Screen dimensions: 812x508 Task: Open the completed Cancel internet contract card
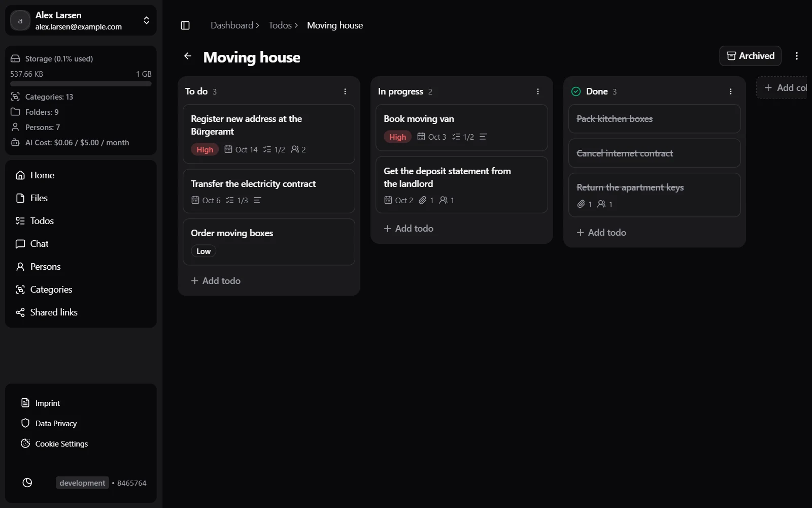(655, 153)
